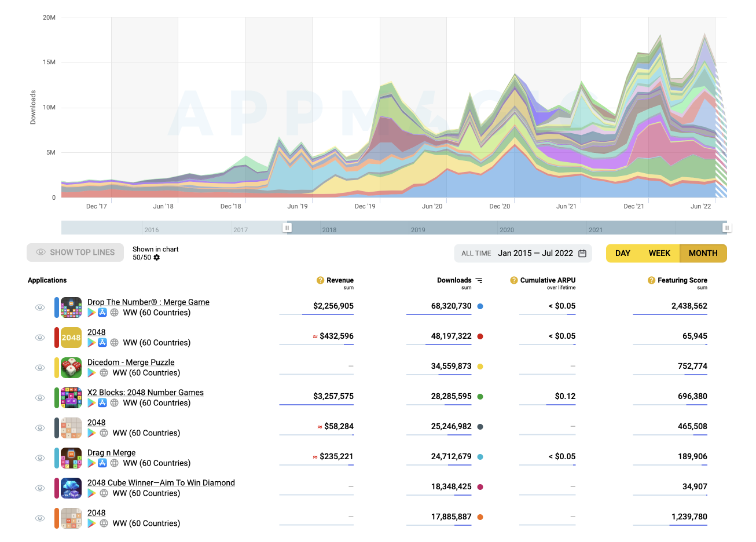Viewport: 756px width, 542px height.
Task: Open the Shown in chart settings gear
Action: tap(156, 258)
